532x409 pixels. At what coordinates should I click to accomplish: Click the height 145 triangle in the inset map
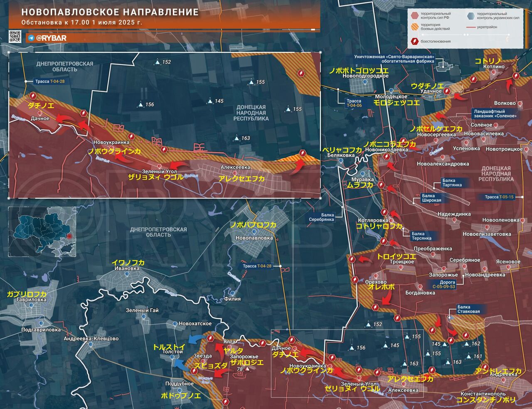tap(210, 101)
